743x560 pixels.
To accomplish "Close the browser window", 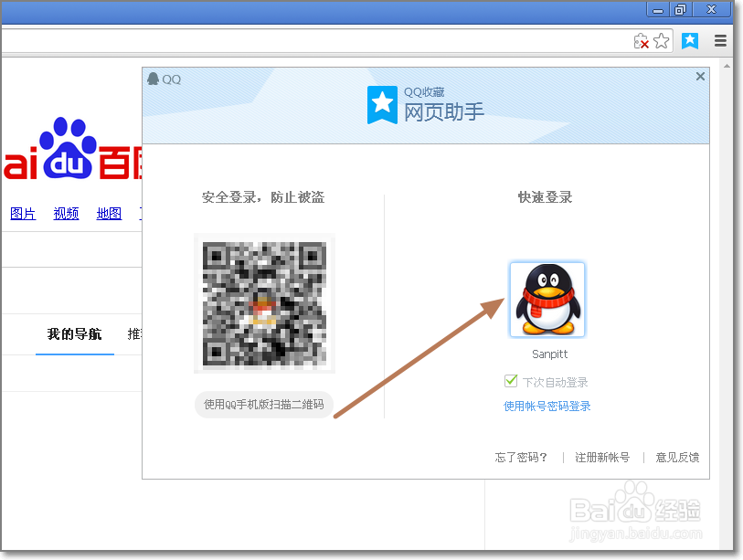I will (x=712, y=9).
